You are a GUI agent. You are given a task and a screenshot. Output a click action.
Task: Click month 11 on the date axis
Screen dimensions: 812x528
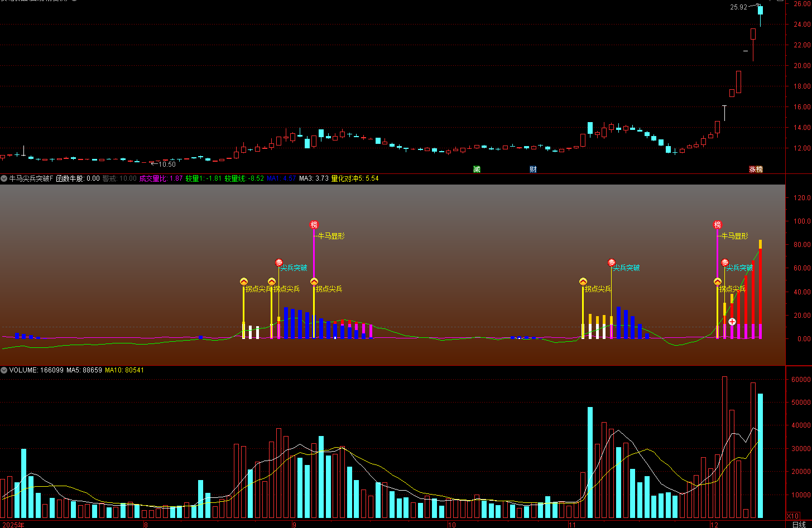(572, 525)
